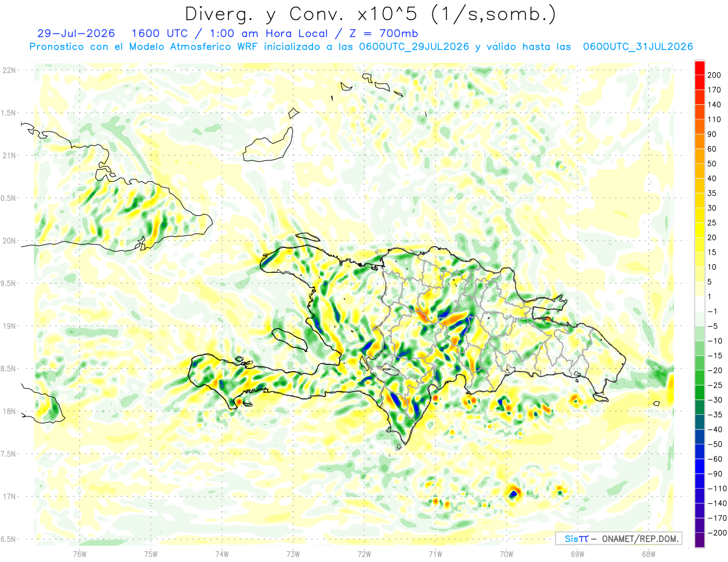Click the positive '20' colorbar label
Image resolution: width=728 pixels, height=562 pixels.
pyautogui.click(x=712, y=237)
